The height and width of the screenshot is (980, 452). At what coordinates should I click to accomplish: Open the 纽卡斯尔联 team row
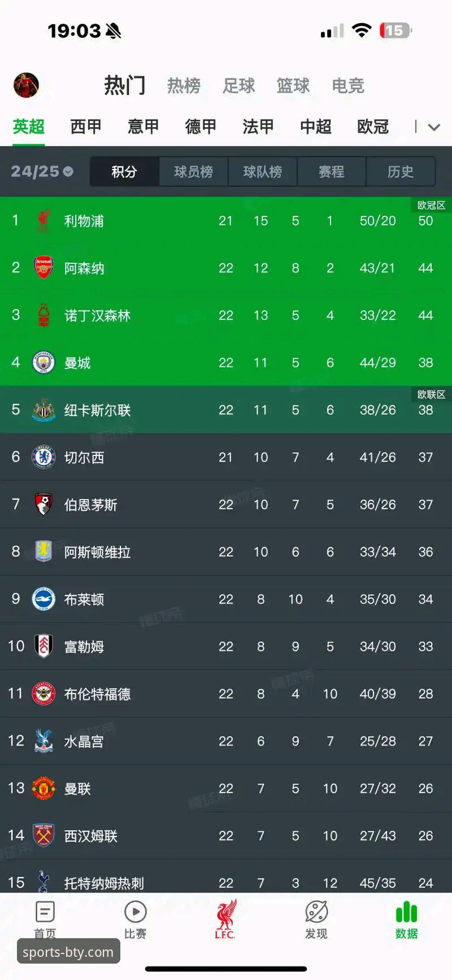click(x=226, y=410)
